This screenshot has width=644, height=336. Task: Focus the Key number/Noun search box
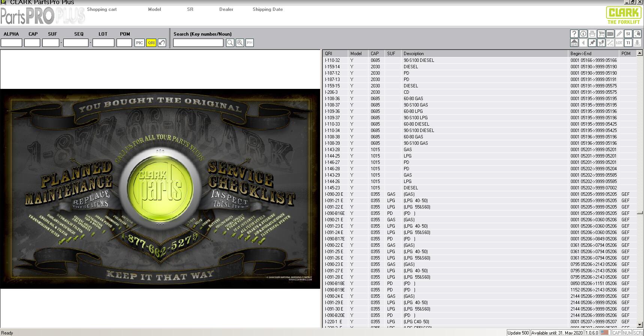198,43
